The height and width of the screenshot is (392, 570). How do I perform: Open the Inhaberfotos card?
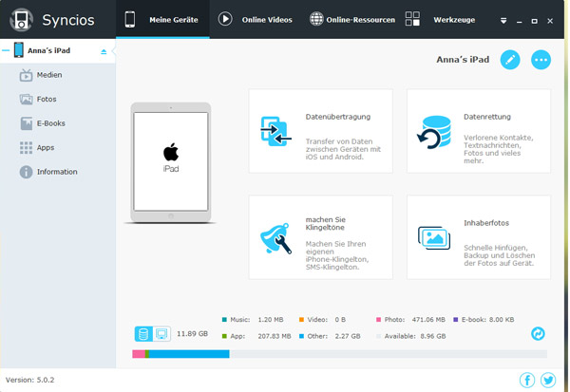click(479, 237)
